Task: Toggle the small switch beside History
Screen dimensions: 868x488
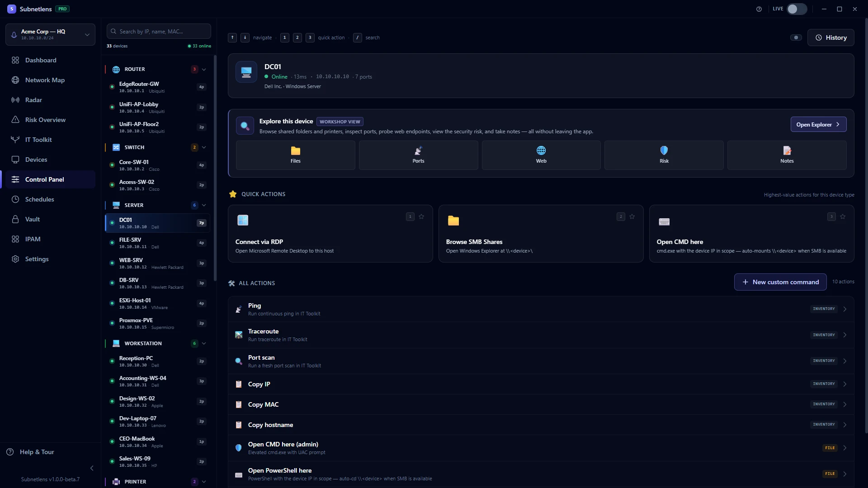Action: [796, 38]
